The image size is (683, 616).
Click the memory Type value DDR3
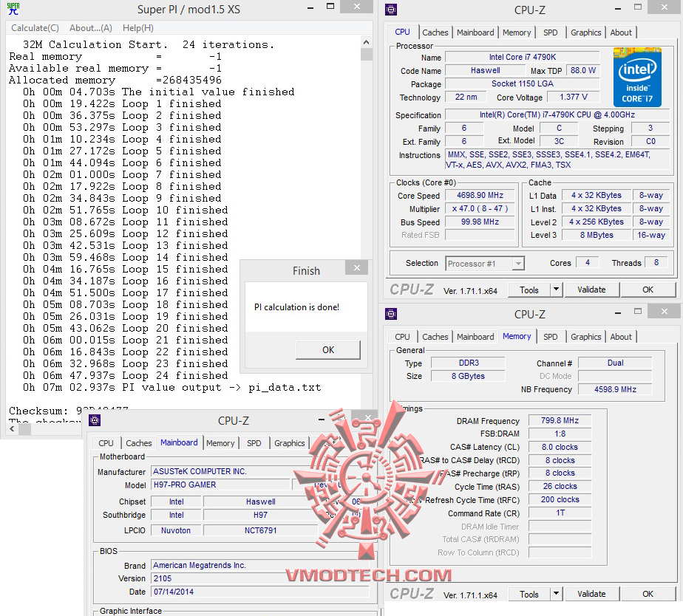click(468, 363)
